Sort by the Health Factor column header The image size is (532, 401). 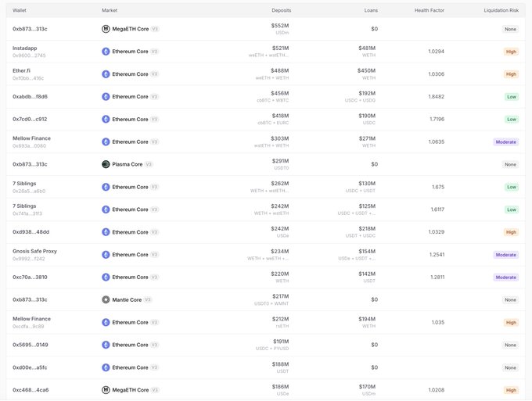click(430, 10)
